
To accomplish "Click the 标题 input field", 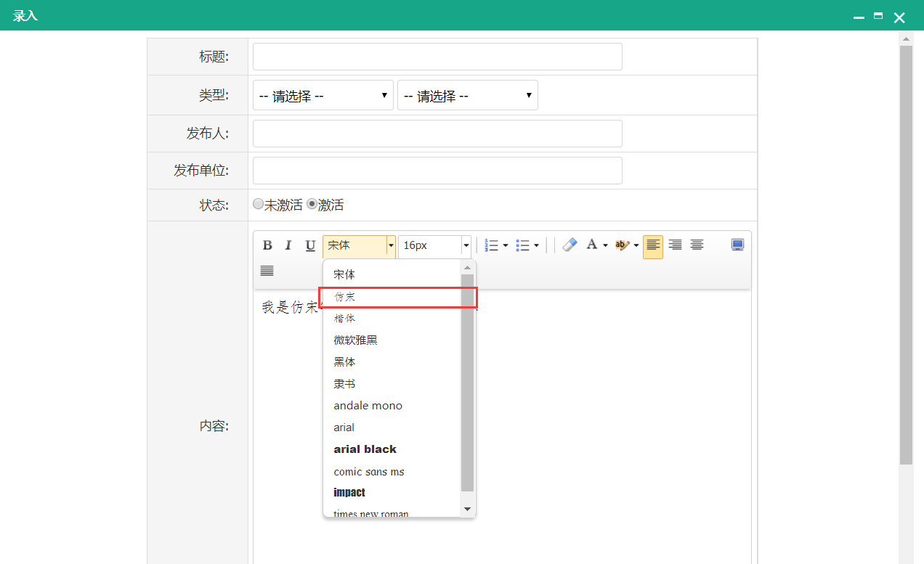I will pyautogui.click(x=437, y=57).
